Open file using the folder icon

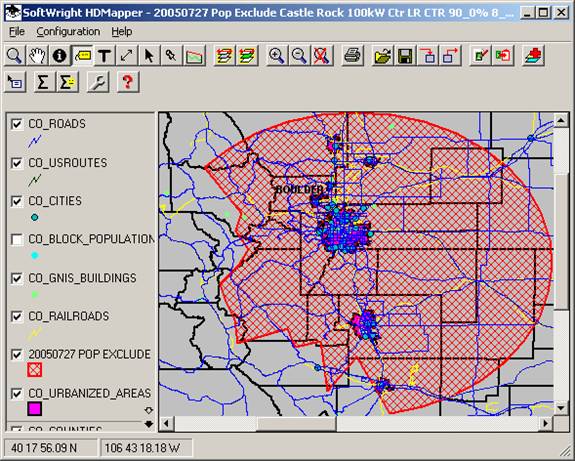click(x=382, y=56)
